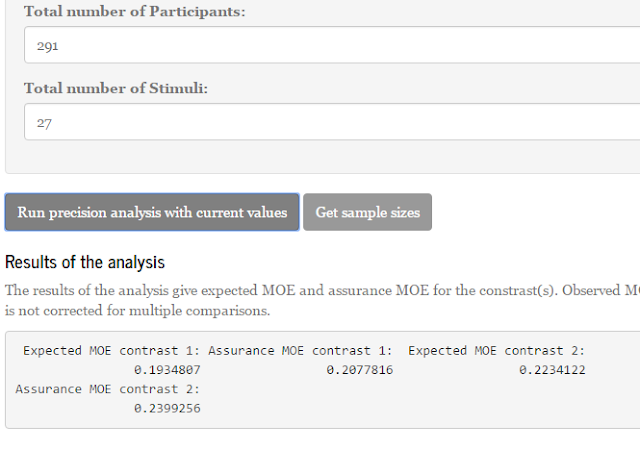Click the Total number of Participants input field

330,45
